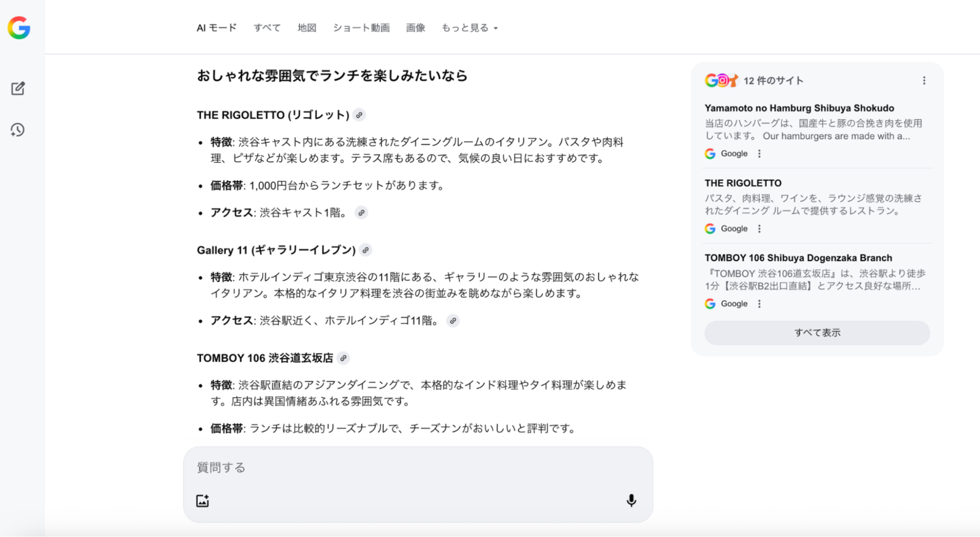The width and height of the screenshot is (980, 537).
Task: Open the AI mode history clock icon
Action: tap(18, 129)
